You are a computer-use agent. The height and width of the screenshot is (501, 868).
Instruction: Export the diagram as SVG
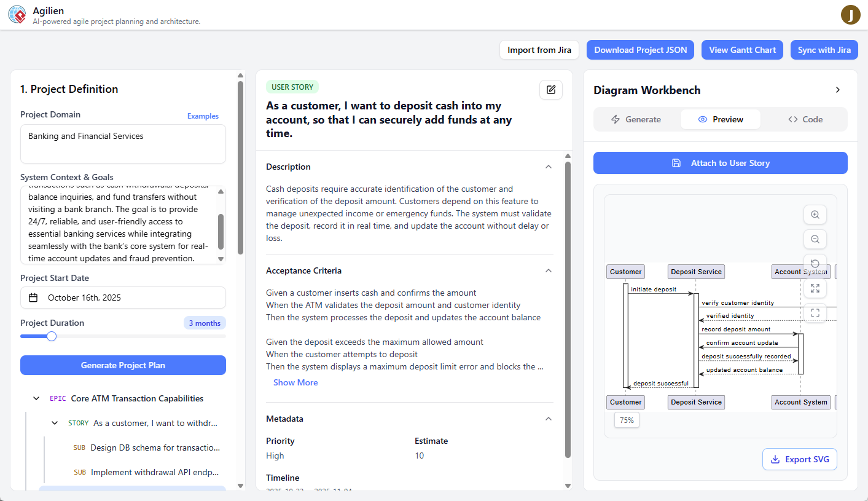coord(799,459)
